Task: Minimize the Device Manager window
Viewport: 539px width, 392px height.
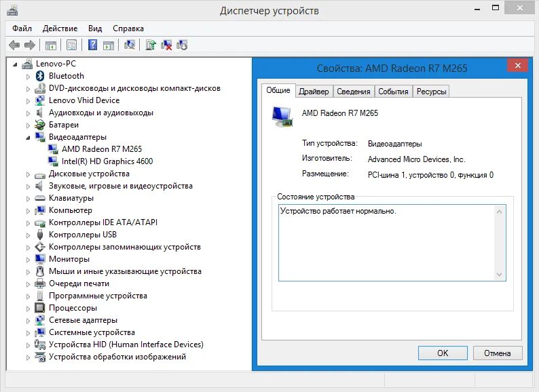Action: (477, 8)
